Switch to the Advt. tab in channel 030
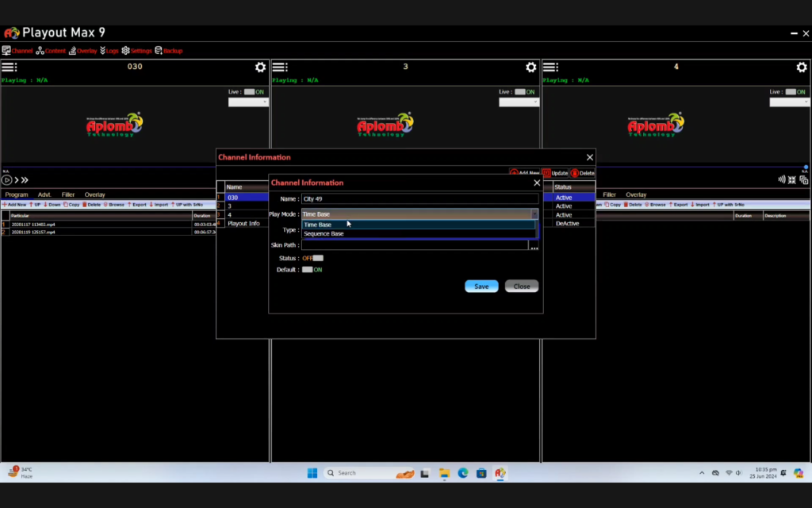The height and width of the screenshot is (508, 812). pyautogui.click(x=44, y=194)
